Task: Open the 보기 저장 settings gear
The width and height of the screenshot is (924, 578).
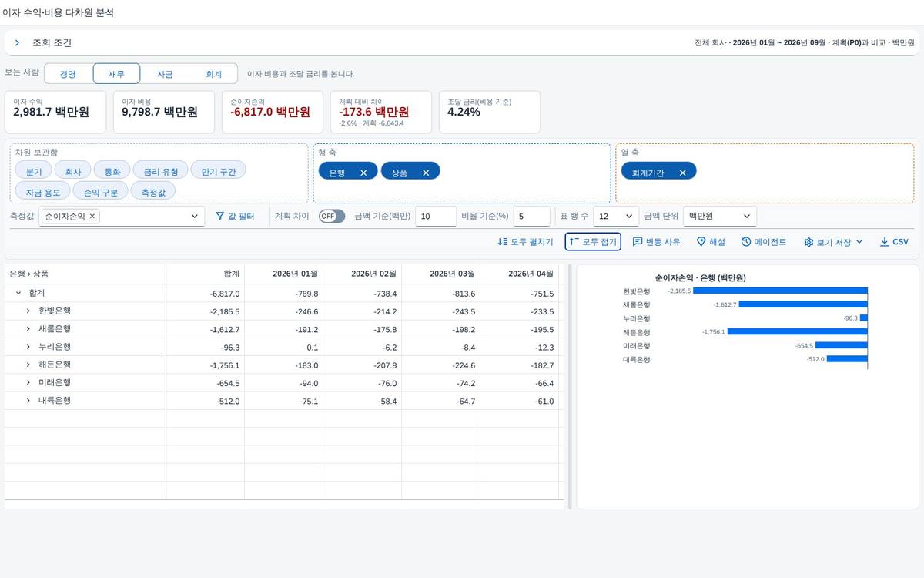Action: pyautogui.click(x=808, y=242)
